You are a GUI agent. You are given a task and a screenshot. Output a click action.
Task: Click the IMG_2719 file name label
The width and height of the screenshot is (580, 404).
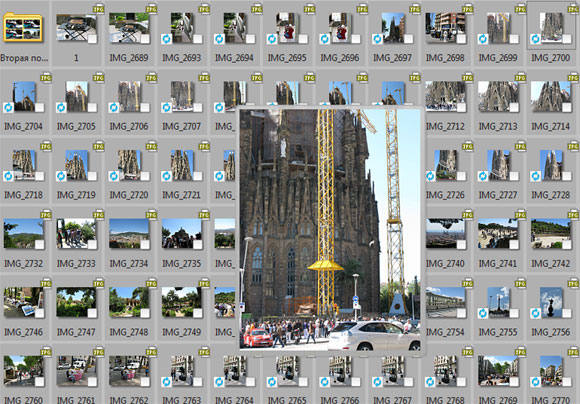76,195
